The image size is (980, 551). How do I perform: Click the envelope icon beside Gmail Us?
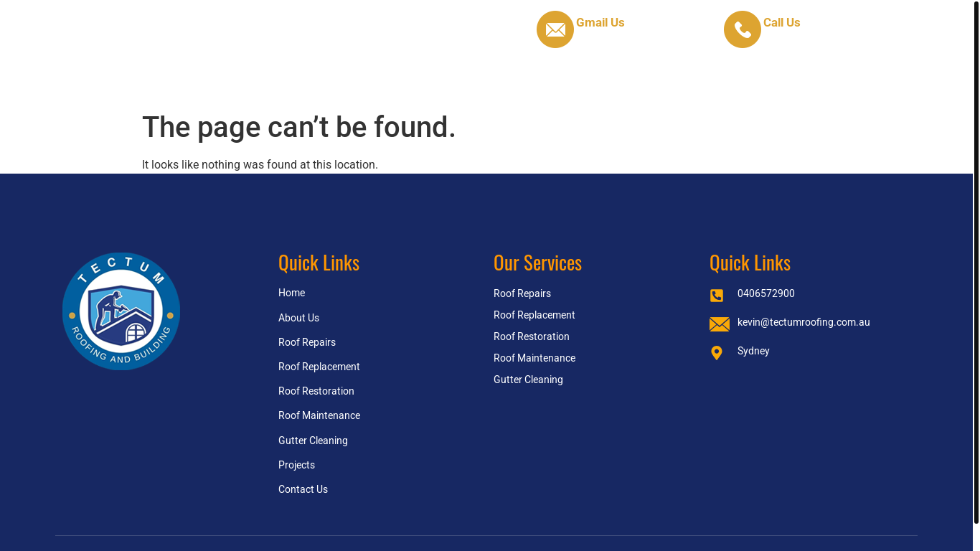pos(555,29)
